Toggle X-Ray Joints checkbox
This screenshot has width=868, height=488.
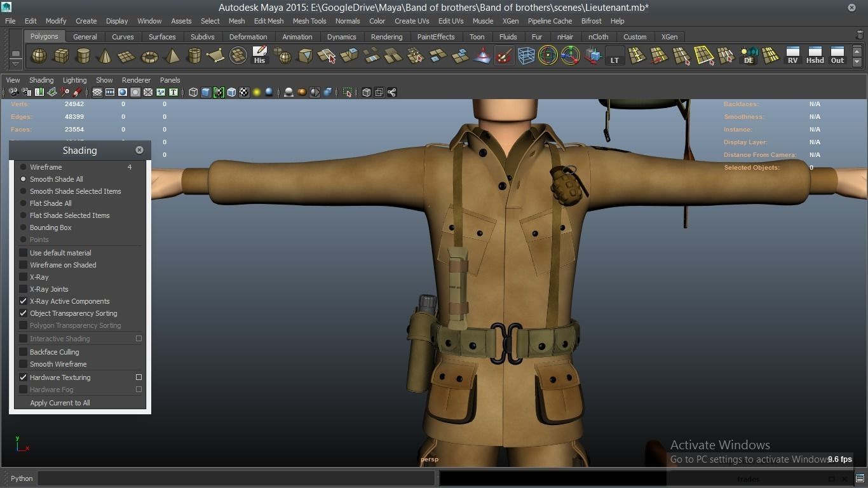pyautogui.click(x=24, y=289)
